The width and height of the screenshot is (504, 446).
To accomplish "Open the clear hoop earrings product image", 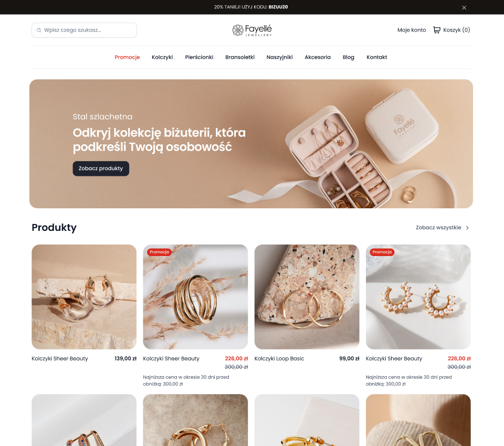I will pyautogui.click(x=84, y=297).
